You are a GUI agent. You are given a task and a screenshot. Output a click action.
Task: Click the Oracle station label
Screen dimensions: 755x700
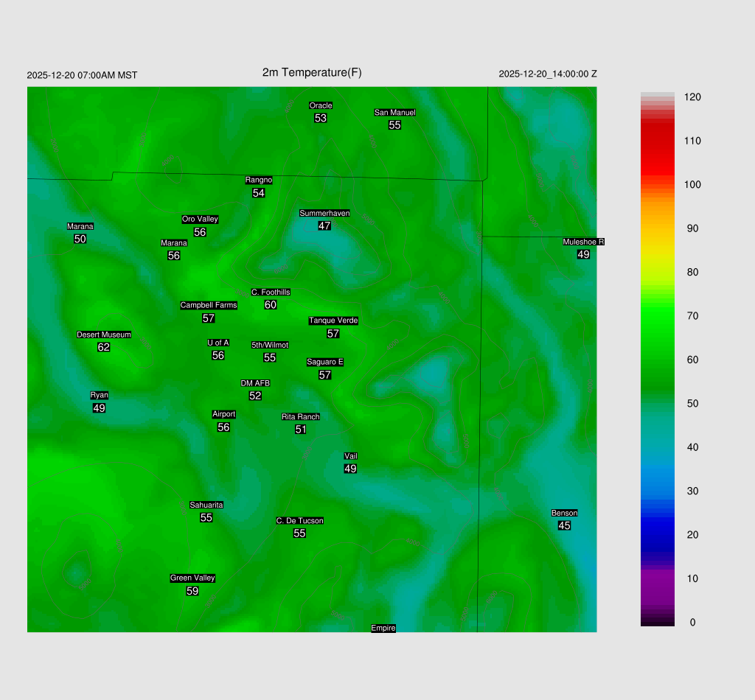tap(321, 106)
